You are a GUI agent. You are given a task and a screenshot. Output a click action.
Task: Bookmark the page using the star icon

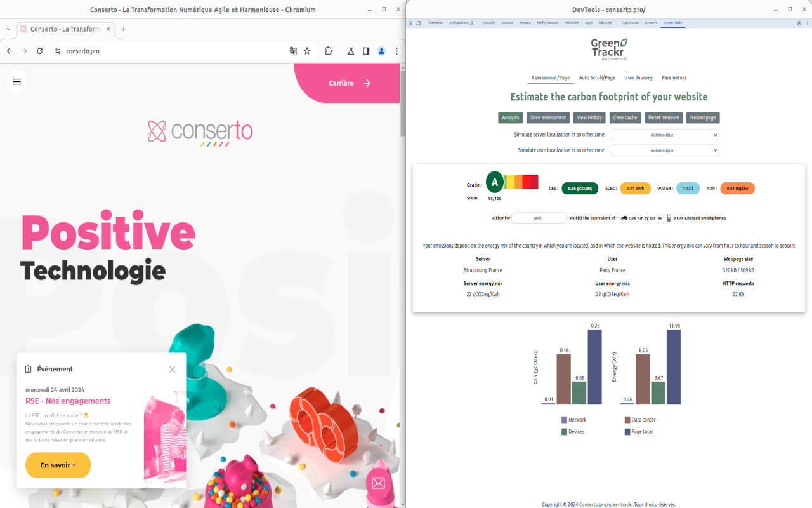click(307, 51)
